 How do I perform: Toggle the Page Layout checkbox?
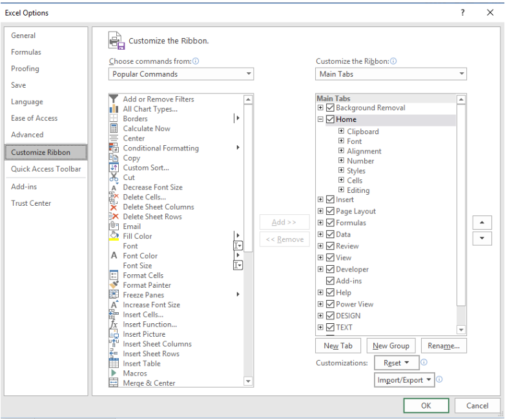click(330, 211)
